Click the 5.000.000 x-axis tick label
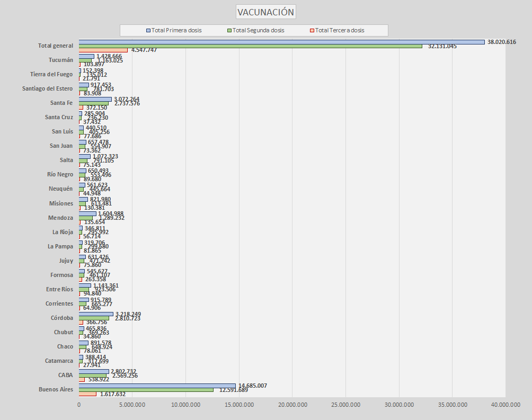This screenshot has height=420, width=532. pyautogui.click(x=132, y=405)
